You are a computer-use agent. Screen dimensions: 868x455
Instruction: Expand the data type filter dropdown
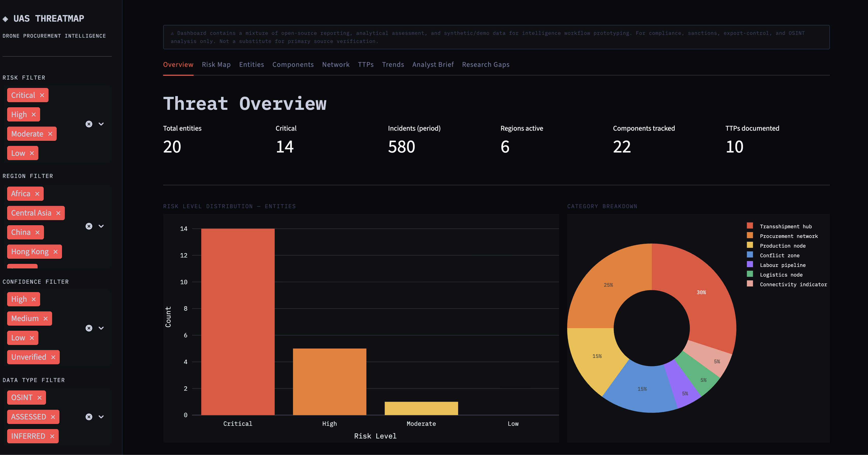click(101, 417)
